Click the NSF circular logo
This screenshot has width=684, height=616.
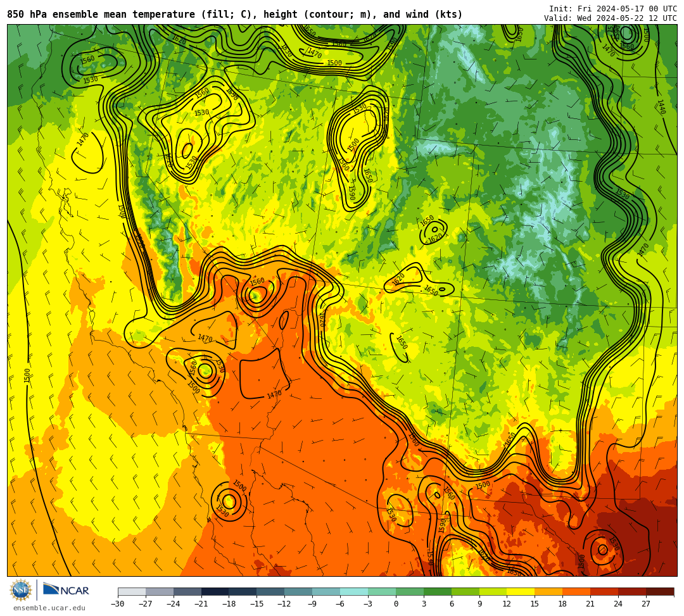[21, 591]
